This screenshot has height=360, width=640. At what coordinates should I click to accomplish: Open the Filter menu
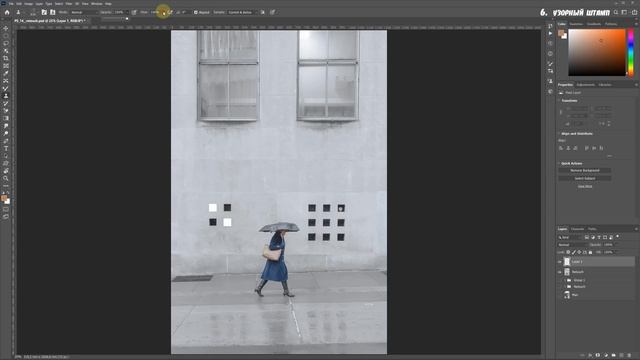(69, 4)
